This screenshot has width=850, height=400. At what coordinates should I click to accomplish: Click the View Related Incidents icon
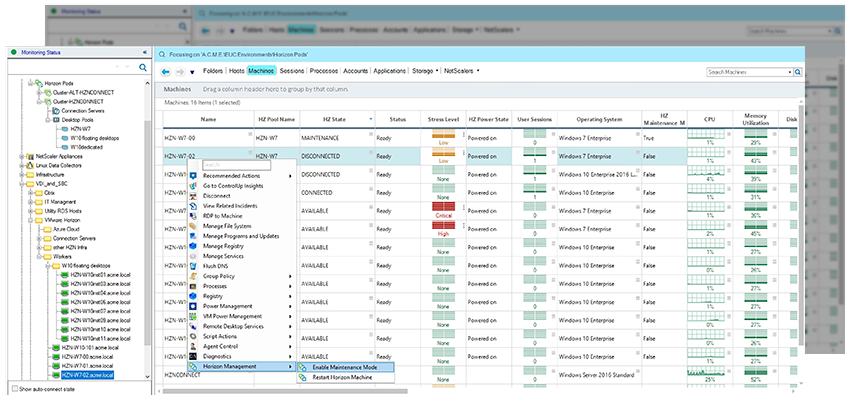pos(193,206)
